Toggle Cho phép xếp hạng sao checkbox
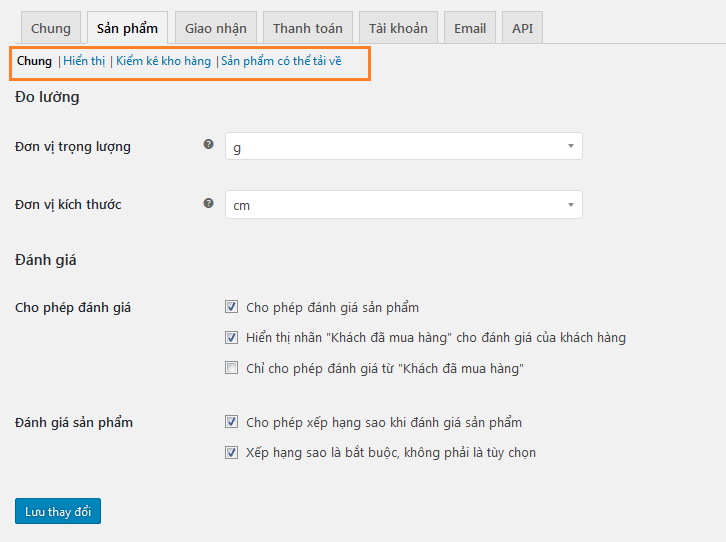 [x=232, y=422]
